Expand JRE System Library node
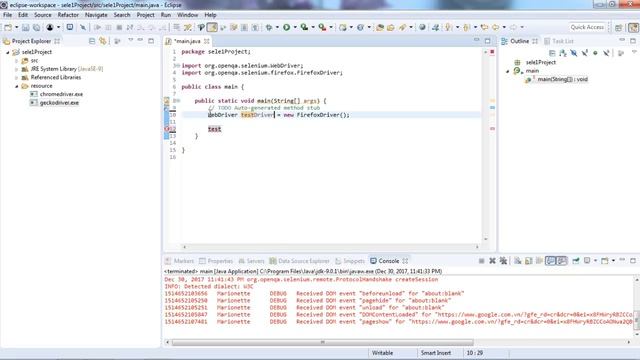 [17, 69]
